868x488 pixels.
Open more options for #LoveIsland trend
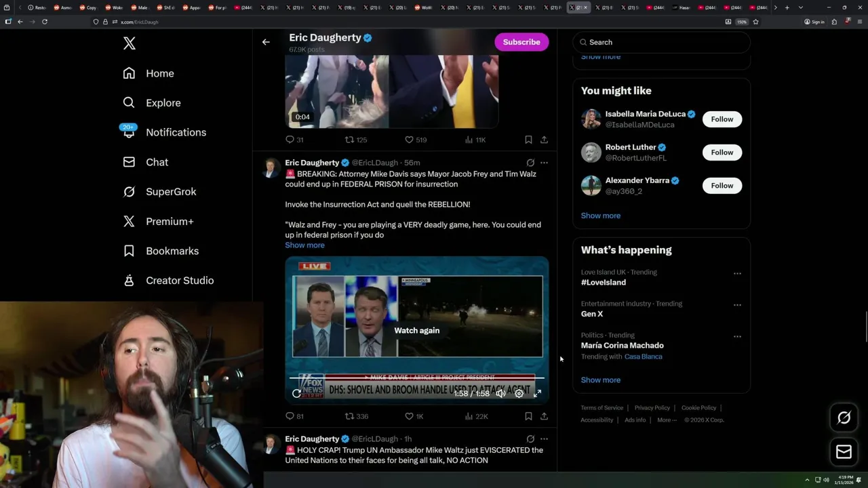[737, 274]
